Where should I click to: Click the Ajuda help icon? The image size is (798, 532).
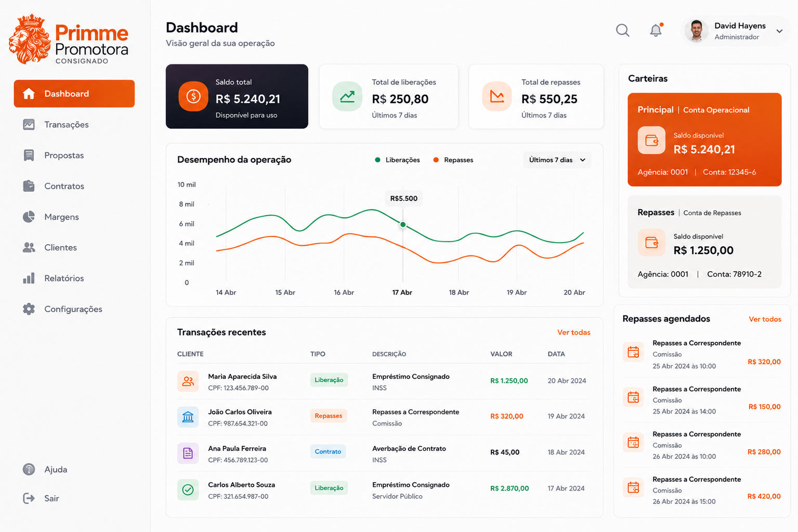tap(29, 469)
